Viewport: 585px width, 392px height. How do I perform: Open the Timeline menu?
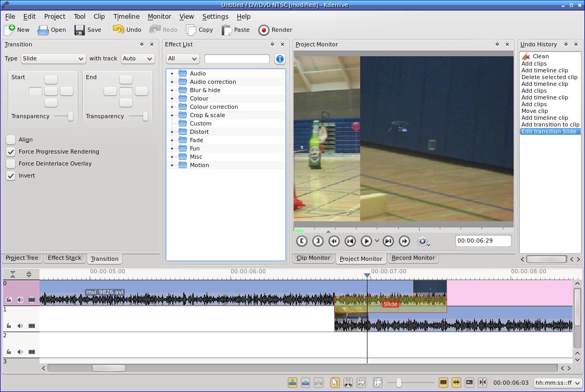pyautogui.click(x=126, y=17)
